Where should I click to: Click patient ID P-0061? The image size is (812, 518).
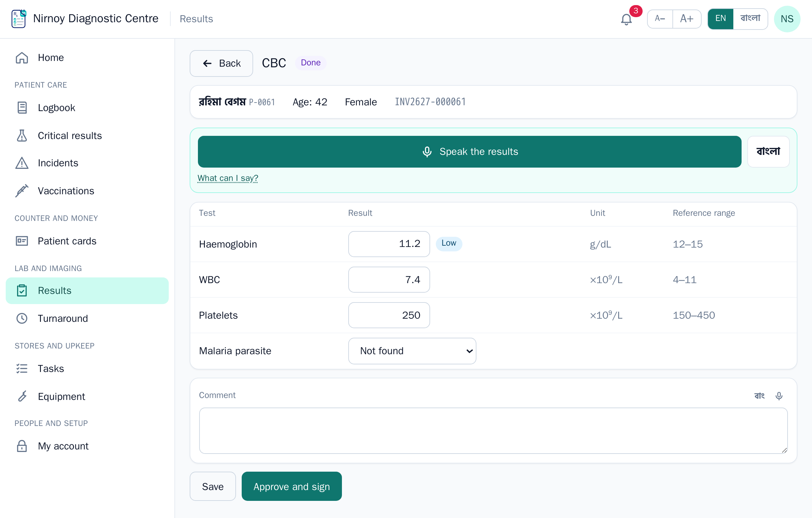coord(262,102)
